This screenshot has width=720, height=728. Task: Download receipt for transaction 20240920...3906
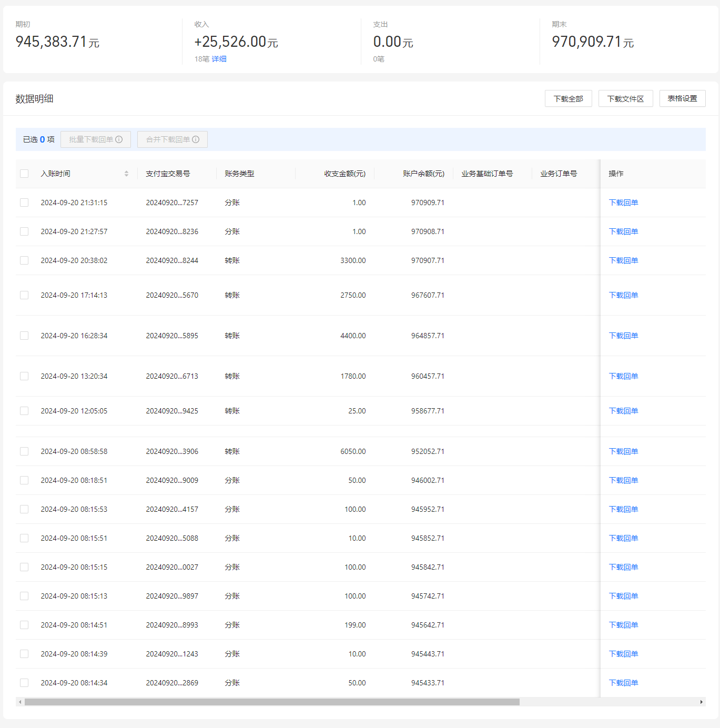coord(623,451)
